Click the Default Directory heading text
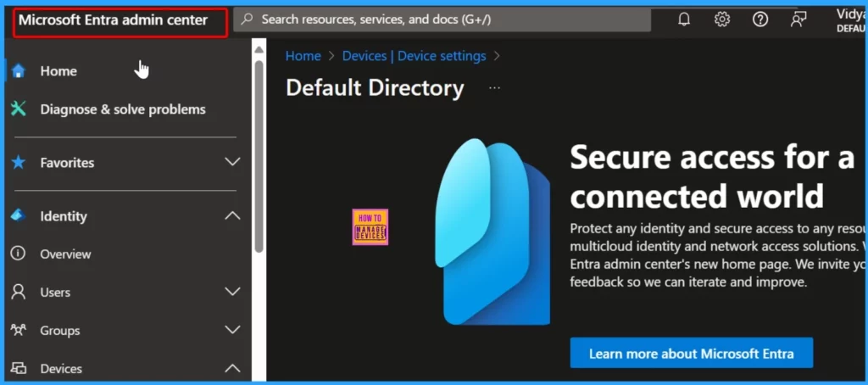 point(375,87)
